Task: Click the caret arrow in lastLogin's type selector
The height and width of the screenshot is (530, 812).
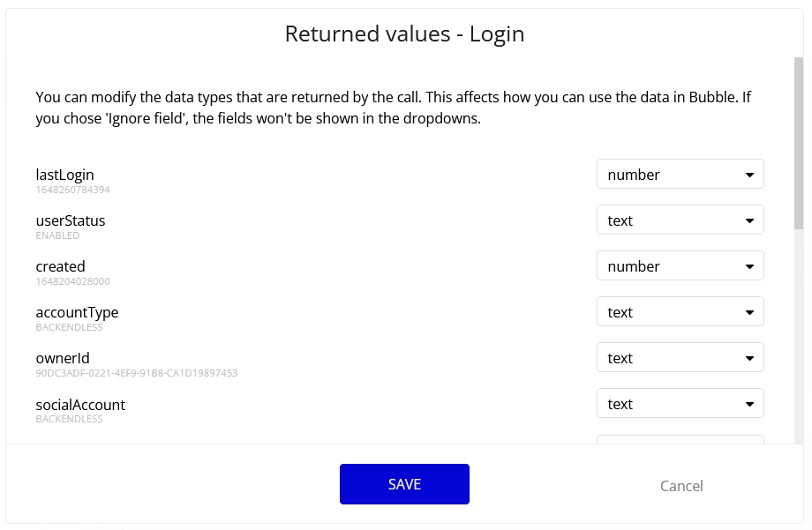Action: [749, 175]
